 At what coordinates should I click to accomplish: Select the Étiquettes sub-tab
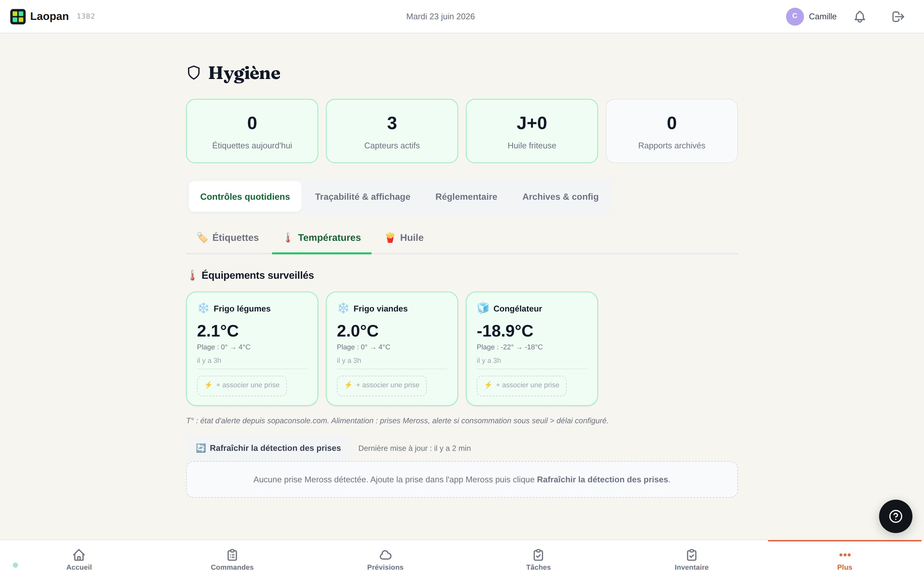click(228, 237)
